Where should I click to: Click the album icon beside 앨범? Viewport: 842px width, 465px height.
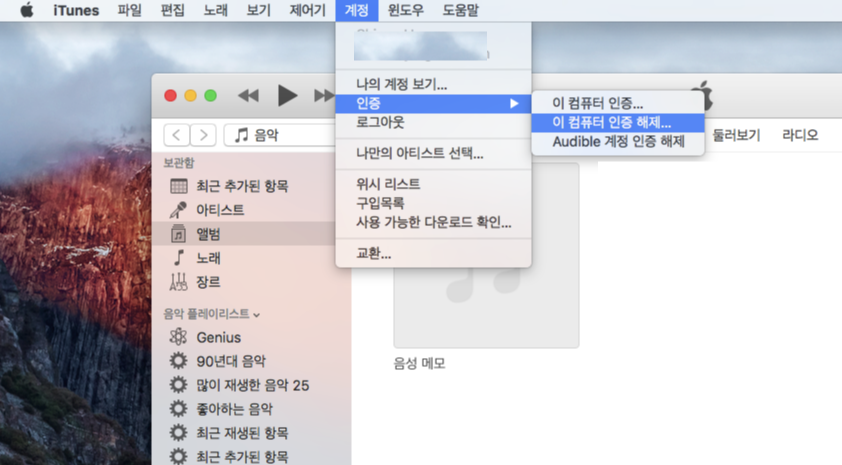click(178, 234)
